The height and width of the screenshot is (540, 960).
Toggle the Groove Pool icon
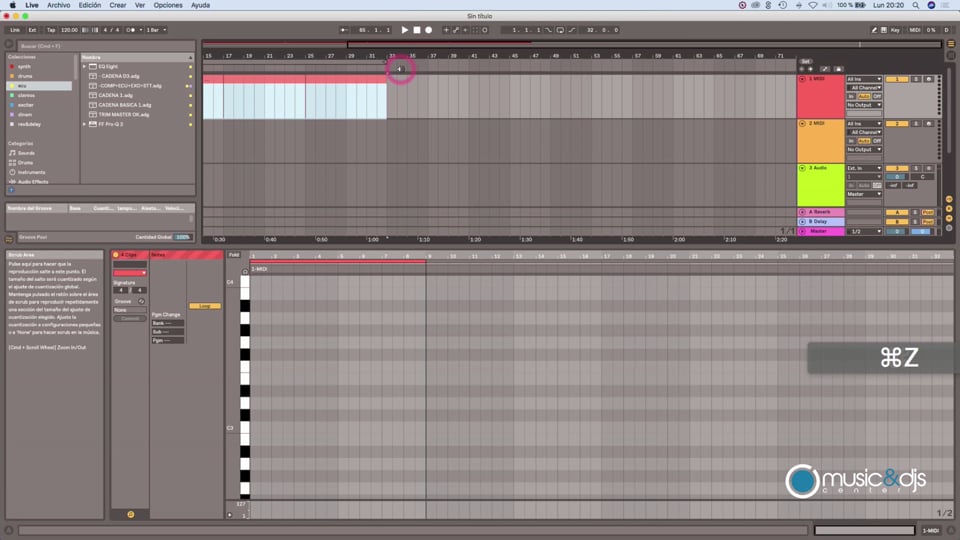(9, 239)
